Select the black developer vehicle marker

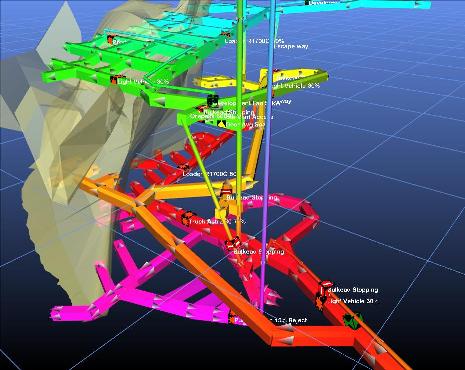[x=213, y=100]
